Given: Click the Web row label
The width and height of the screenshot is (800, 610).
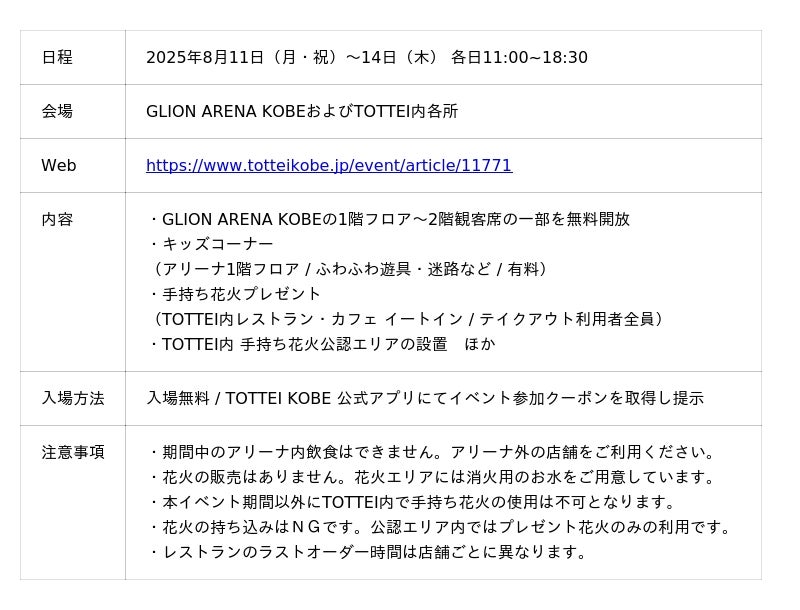Looking at the screenshot, I should point(58,165).
